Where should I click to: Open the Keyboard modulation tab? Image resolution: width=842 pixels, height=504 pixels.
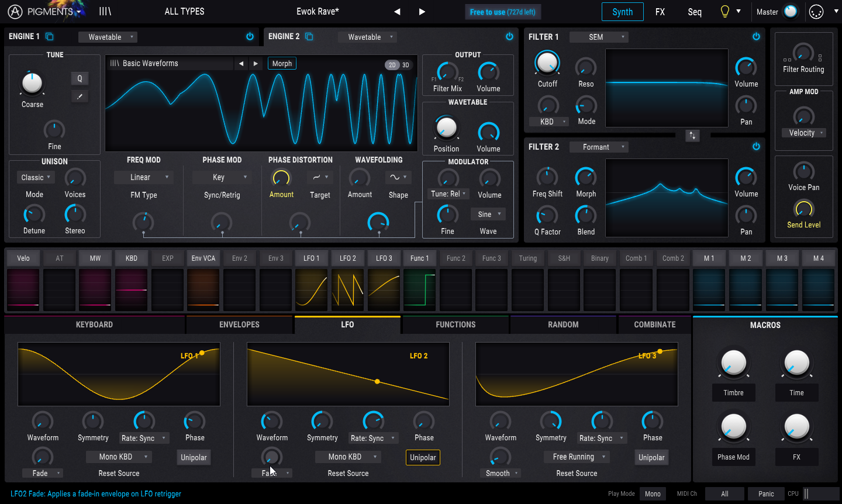tap(94, 325)
